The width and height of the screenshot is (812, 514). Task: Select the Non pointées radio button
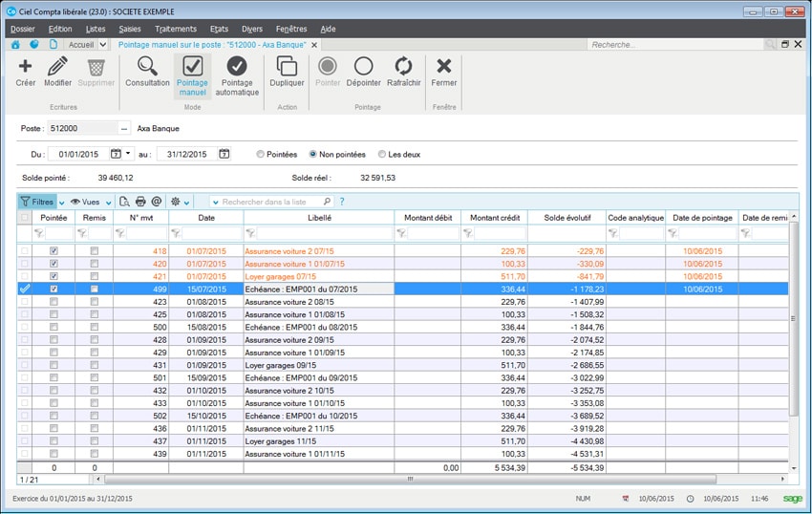312,154
